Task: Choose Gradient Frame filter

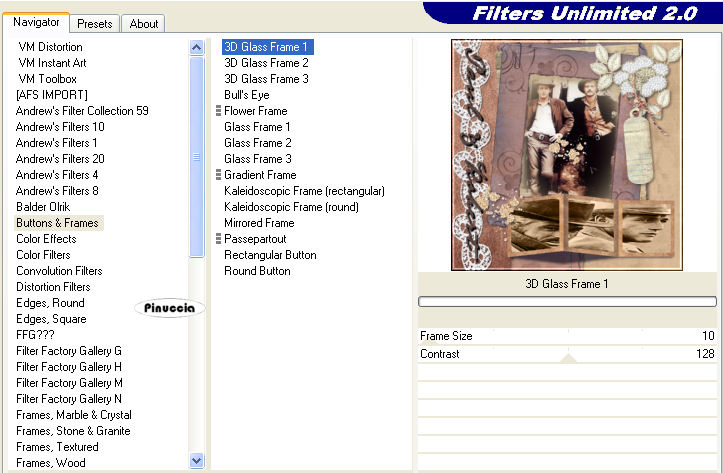Action: (x=260, y=175)
